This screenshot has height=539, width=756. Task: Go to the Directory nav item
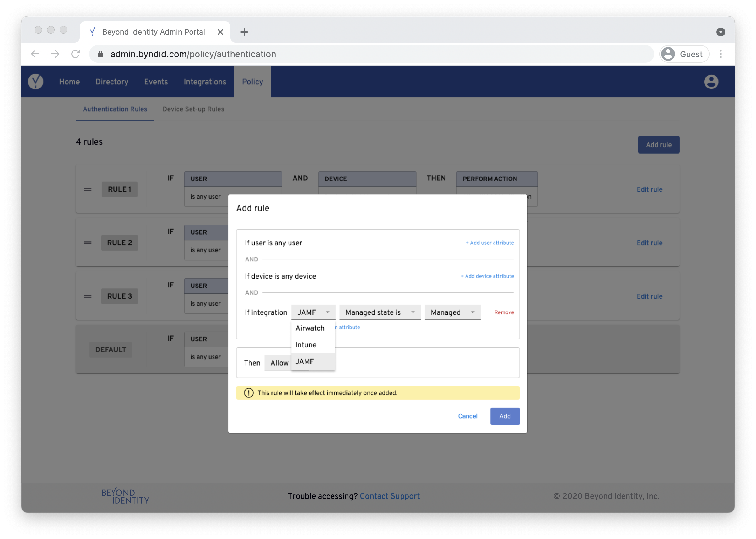(x=112, y=82)
